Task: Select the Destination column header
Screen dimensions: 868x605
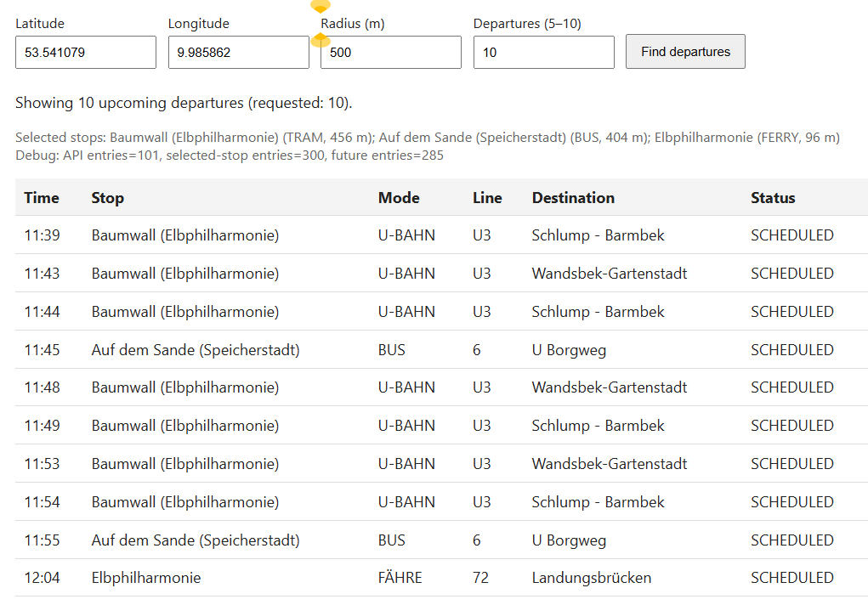Action: pos(573,198)
